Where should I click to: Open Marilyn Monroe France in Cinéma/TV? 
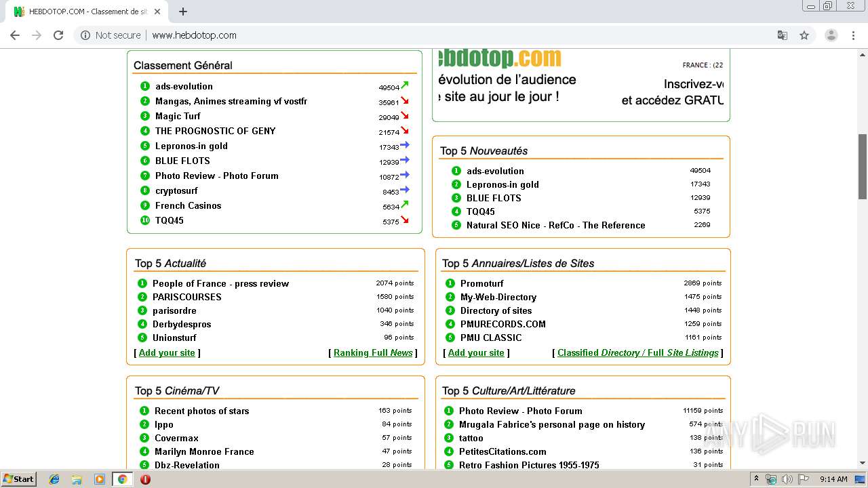pos(204,451)
